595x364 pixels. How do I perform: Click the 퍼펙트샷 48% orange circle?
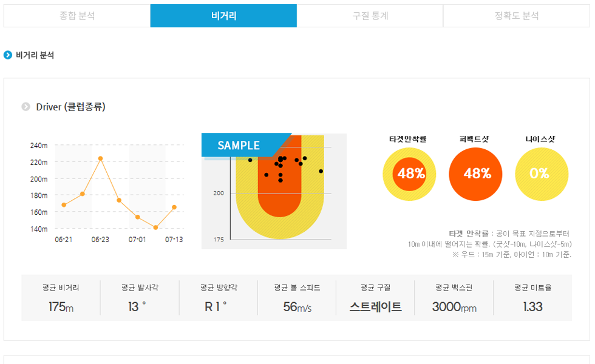[x=475, y=174]
